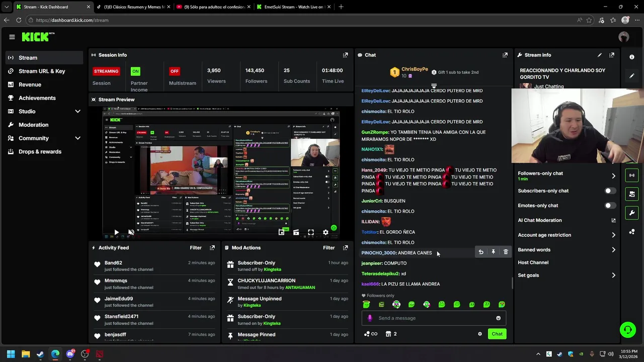
Task: Enter fullscreen on stream preview
Action: tap(311, 232)
